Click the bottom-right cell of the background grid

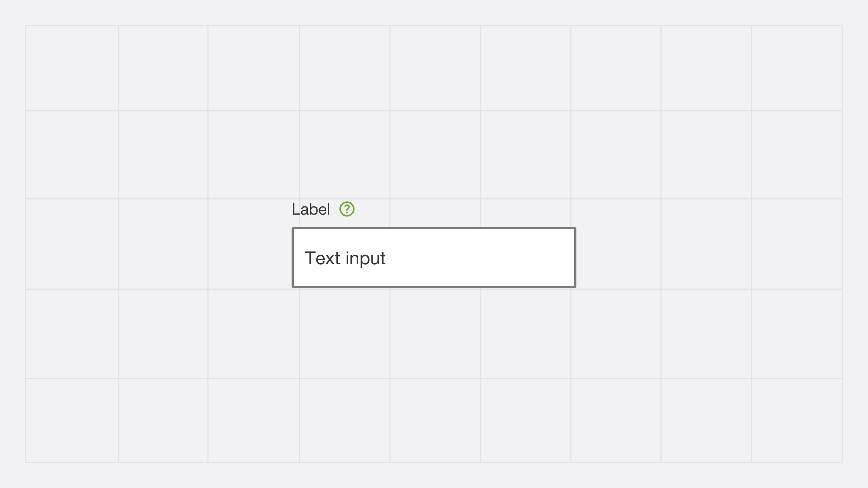point(797,420)
